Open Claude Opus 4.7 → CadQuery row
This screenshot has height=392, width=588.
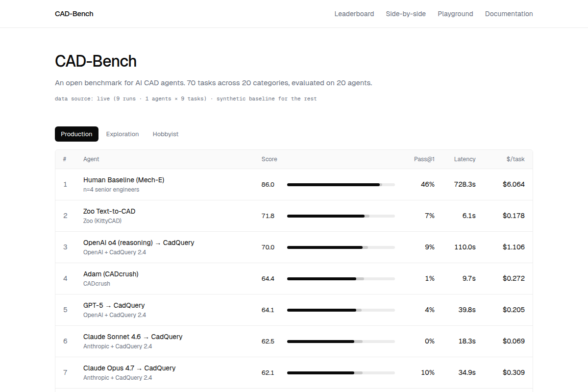point(294,372)
